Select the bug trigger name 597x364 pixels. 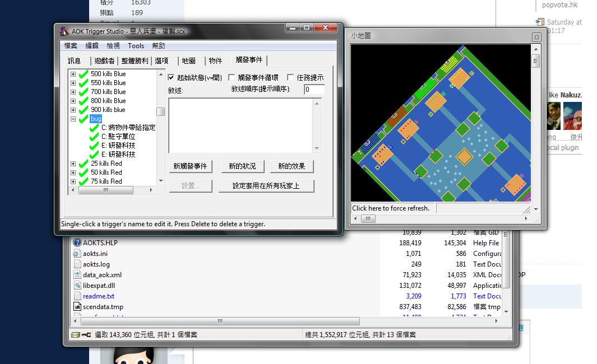96,119
